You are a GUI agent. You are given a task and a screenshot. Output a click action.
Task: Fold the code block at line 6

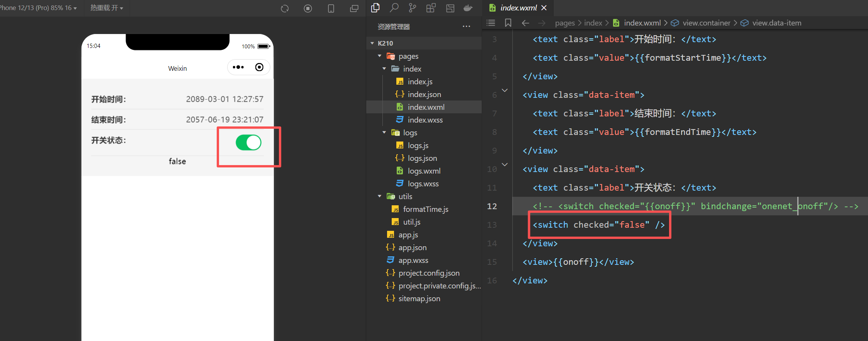pyautogui.click(x=504, y=90)
